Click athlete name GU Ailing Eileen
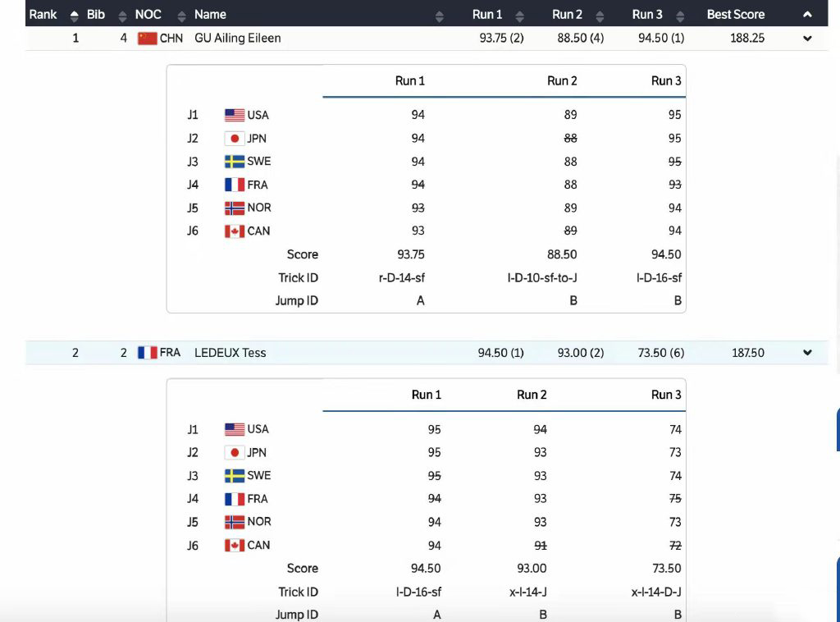Screen dimensions: 840x622 tap(237, 39)
